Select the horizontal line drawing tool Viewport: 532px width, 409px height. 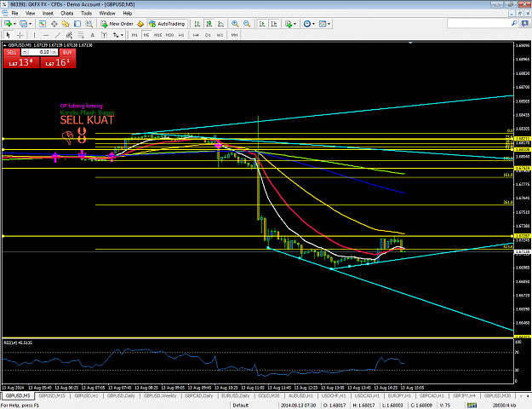pos(46,35)
